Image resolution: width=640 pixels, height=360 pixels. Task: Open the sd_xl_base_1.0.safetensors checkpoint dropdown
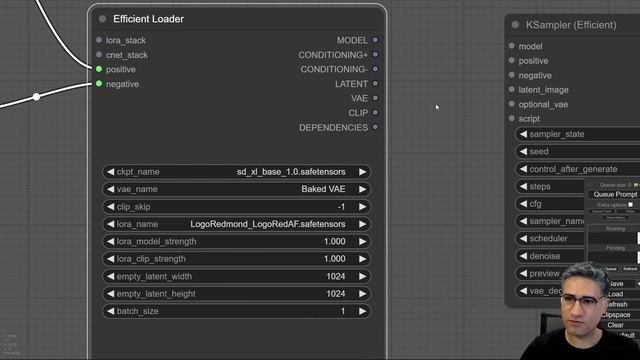pos(236,172)
